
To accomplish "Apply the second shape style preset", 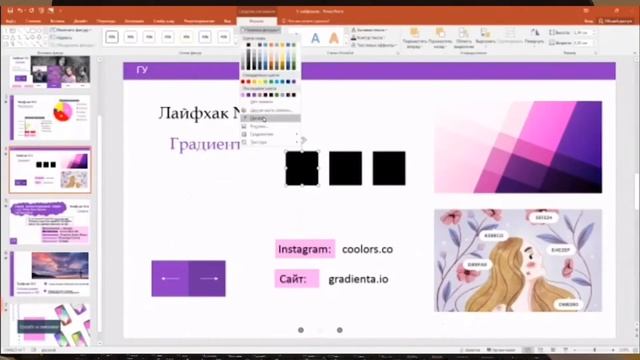I will (x=131, y=37).
